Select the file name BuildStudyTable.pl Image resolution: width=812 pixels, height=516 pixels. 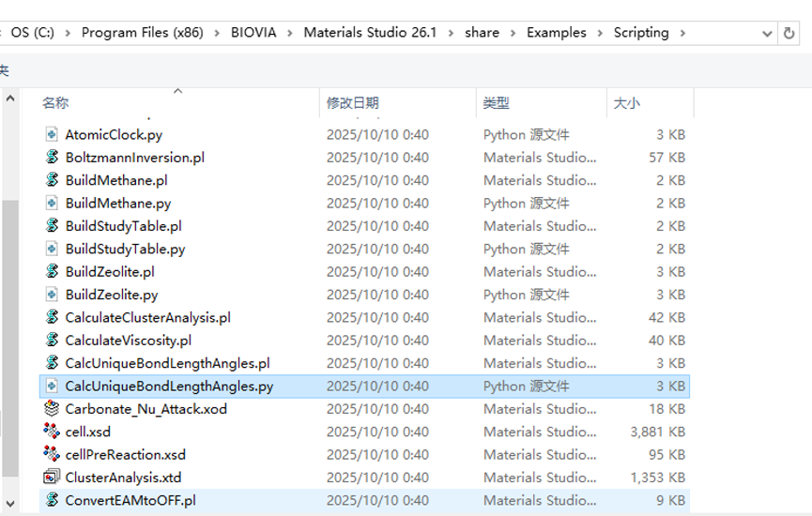coord(124,226)
